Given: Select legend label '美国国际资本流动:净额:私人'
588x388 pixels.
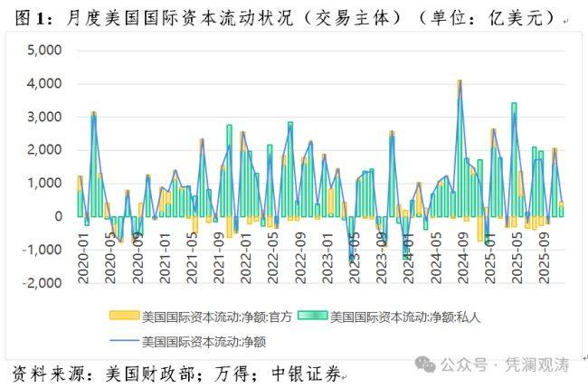Looking at the screenshot, I should point(405,317).
